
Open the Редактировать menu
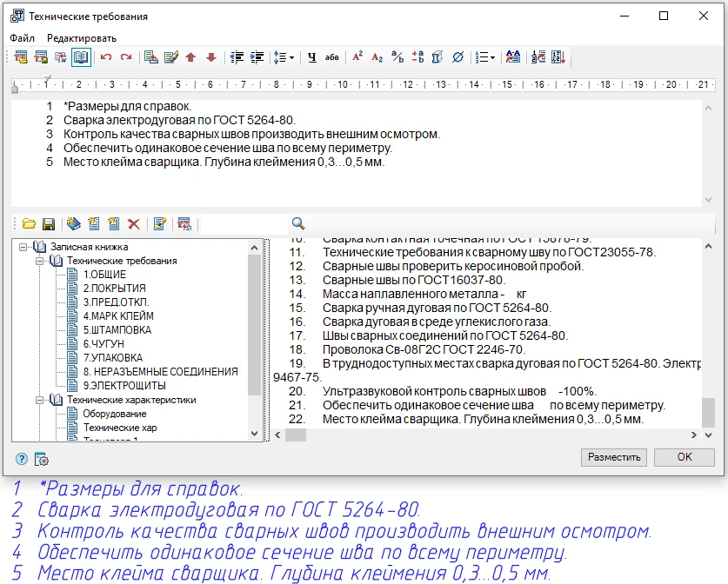tap(82, 38)
